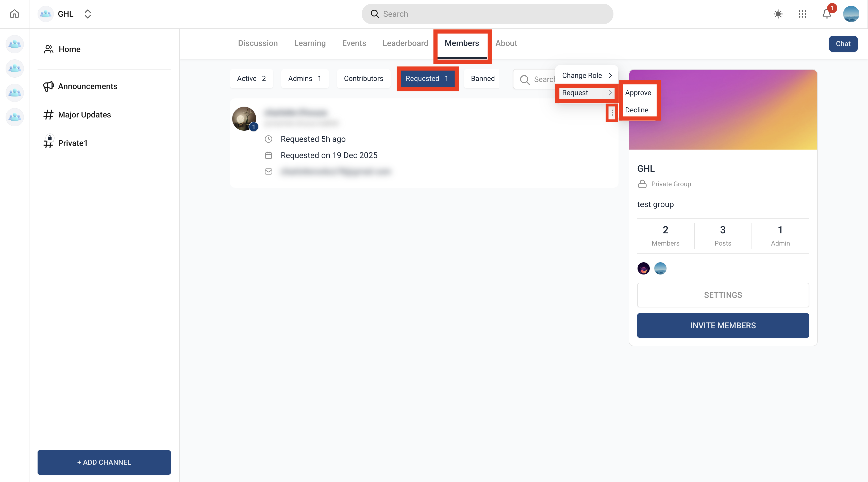The image size is (868, 482).
Task: Open the notifications bell
Action: tap(827, 14)
